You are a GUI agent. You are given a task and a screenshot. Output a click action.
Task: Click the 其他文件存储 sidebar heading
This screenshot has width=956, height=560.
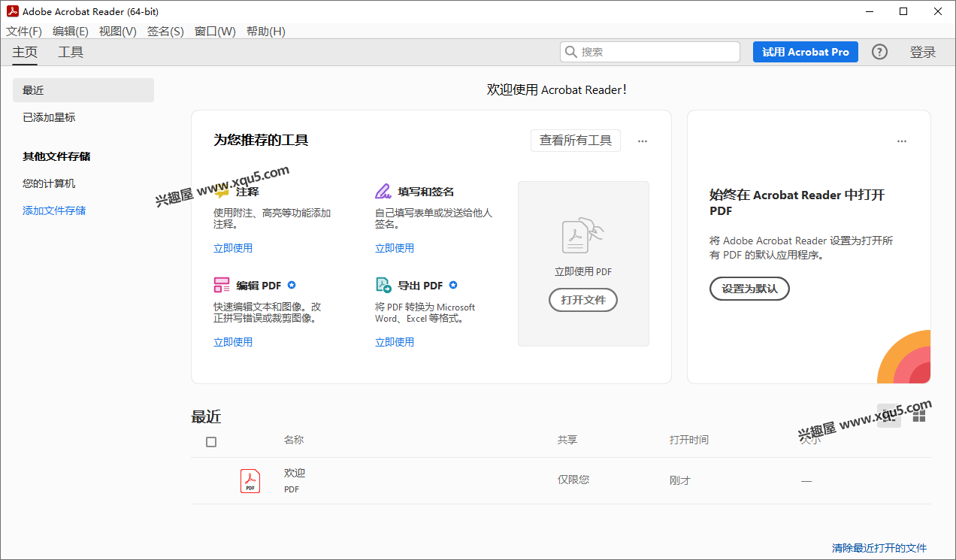56,156
